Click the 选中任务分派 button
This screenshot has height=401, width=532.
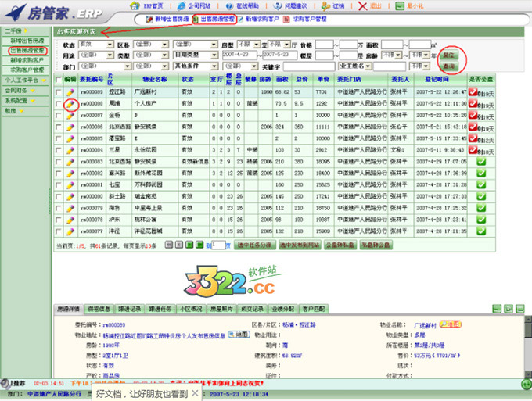251,245
